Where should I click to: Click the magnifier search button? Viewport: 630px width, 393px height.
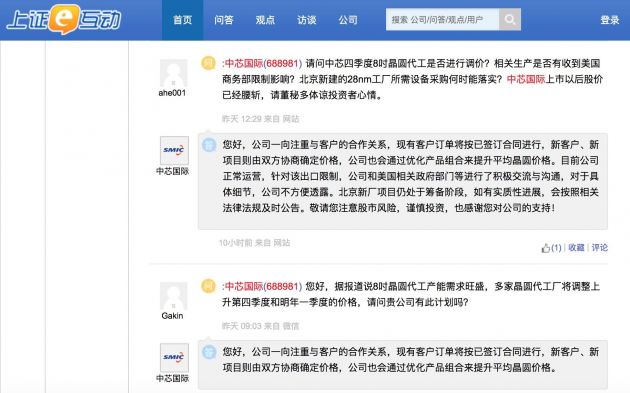click(510, 19)
